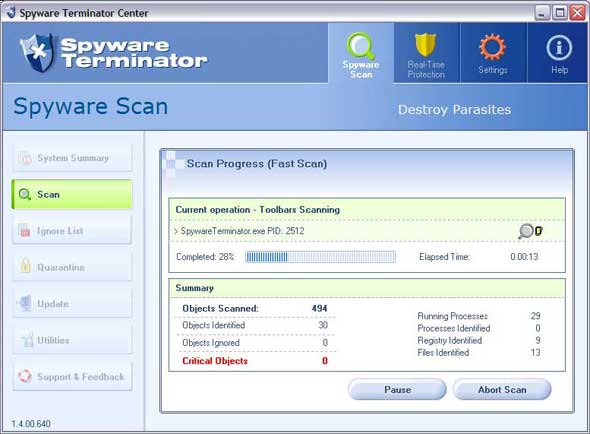Abort the current scan
Screen dimensions: 590x434
[502, 389]
